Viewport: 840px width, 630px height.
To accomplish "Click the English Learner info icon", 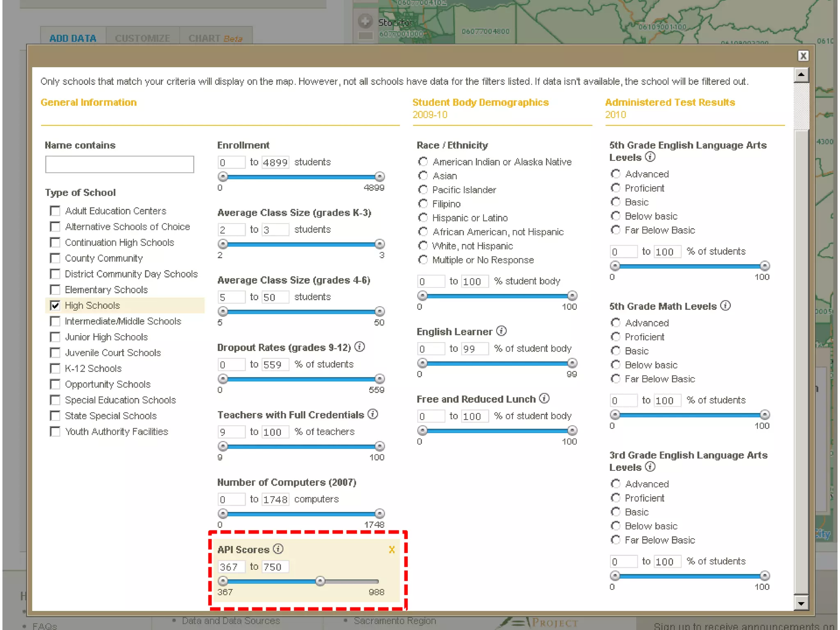I will [x=502, y=331].
